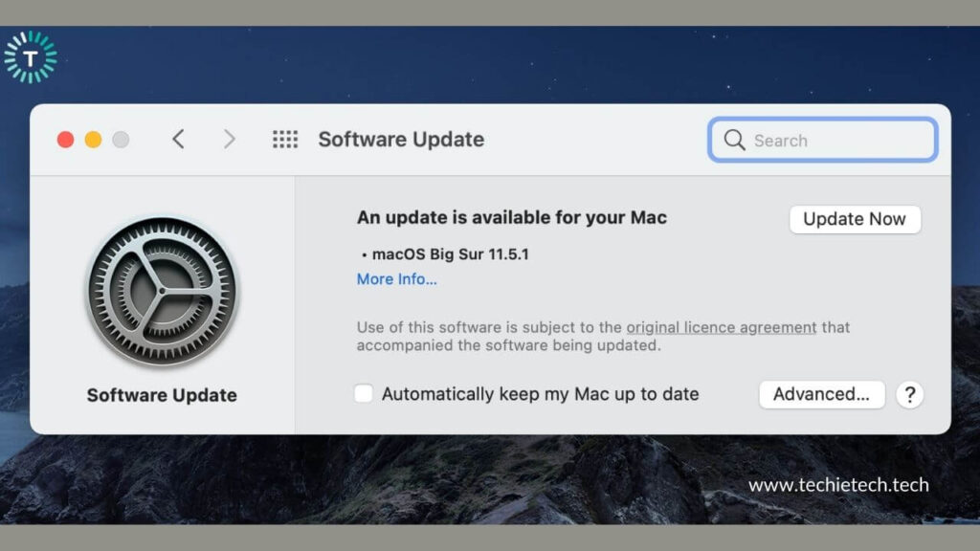Click the Software Update label under the gear
Screen dimensions: 980x551
161,394
